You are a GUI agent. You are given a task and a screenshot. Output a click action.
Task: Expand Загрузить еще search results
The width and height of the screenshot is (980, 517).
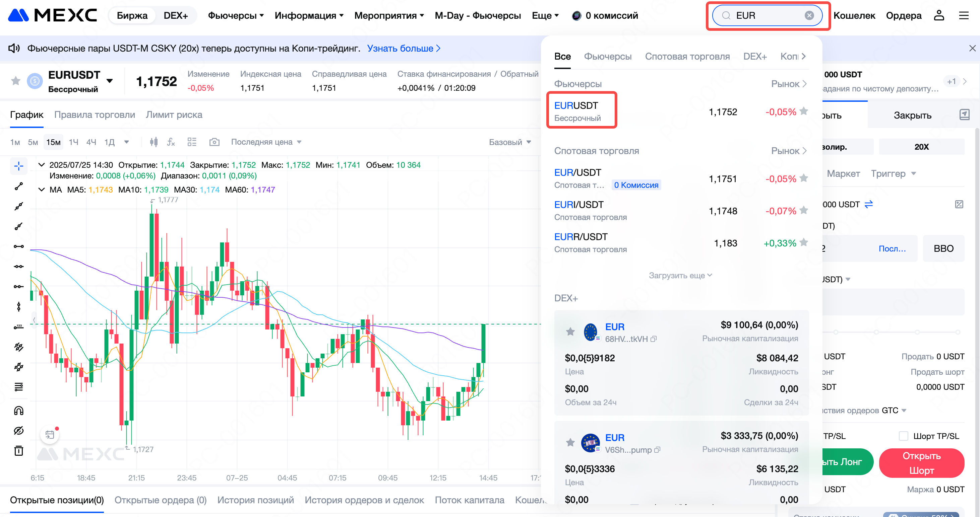[x=680, y=275]
